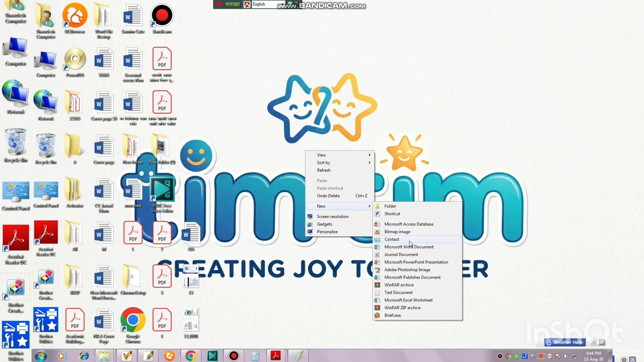Select the All folder on desktop

tap(75, 236)
